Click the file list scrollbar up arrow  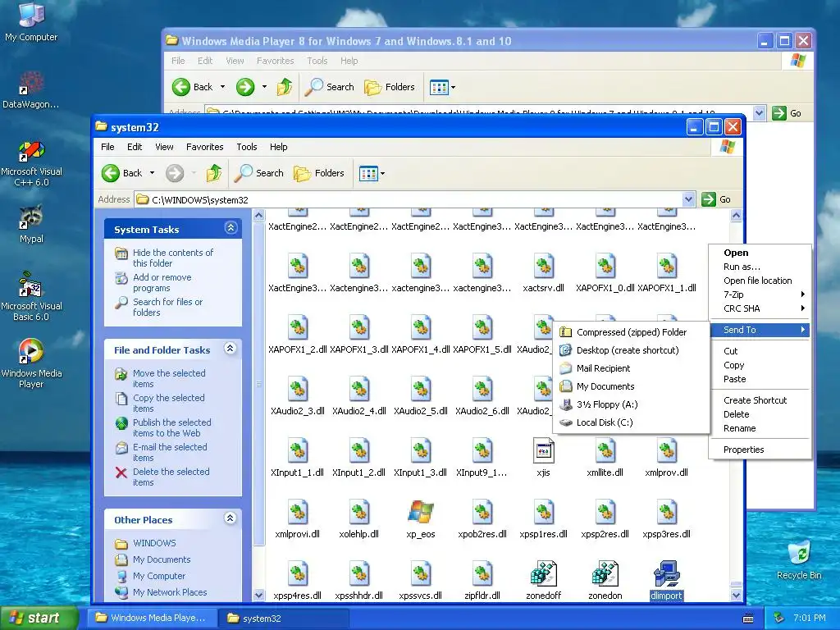(736, 216)
